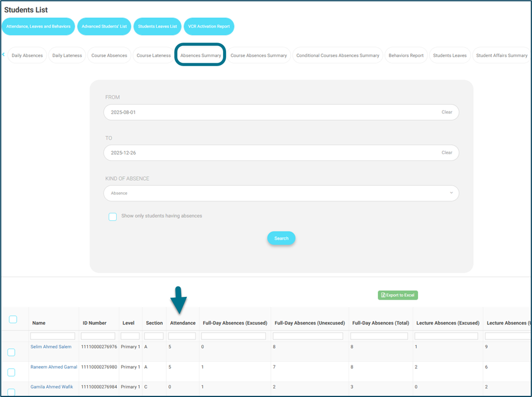Click the Export to Excel button
532x397 pixels.
point(397,295)
